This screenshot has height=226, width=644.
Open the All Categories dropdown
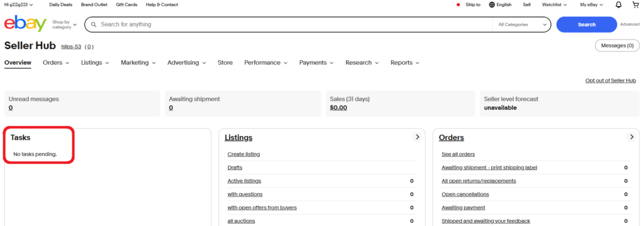522,24
